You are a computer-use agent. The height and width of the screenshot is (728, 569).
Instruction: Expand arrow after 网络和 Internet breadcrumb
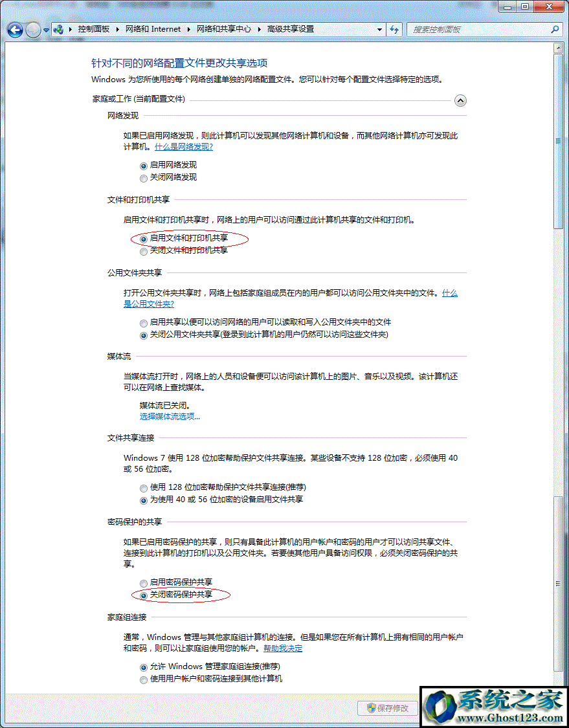coord(189,29)
